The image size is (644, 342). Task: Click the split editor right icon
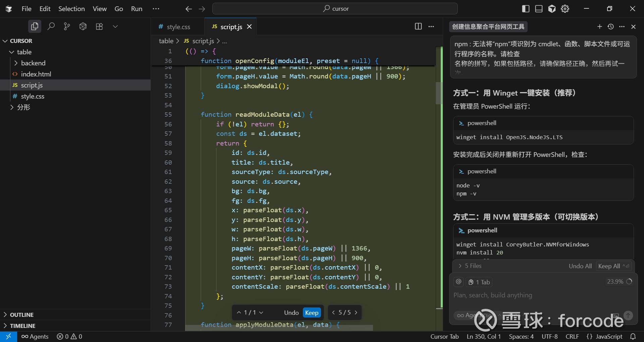tap(418, 26)
